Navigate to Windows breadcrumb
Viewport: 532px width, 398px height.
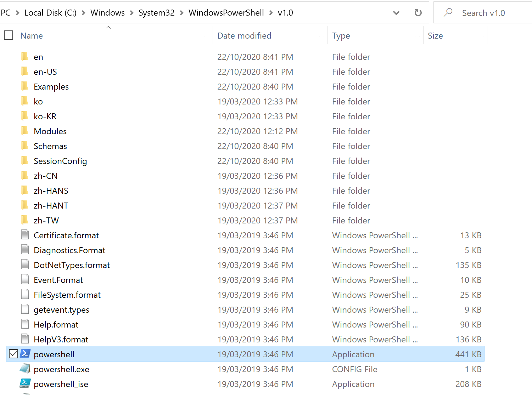point(107,13)
